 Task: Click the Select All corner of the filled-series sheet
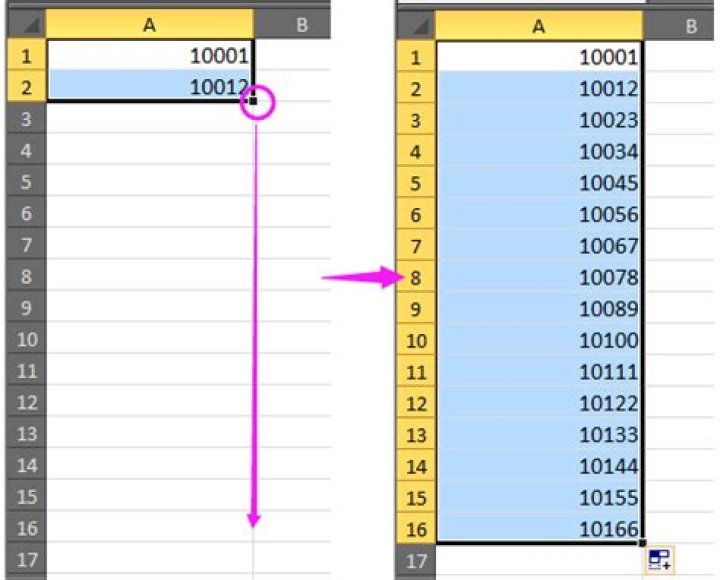(416, 26)
